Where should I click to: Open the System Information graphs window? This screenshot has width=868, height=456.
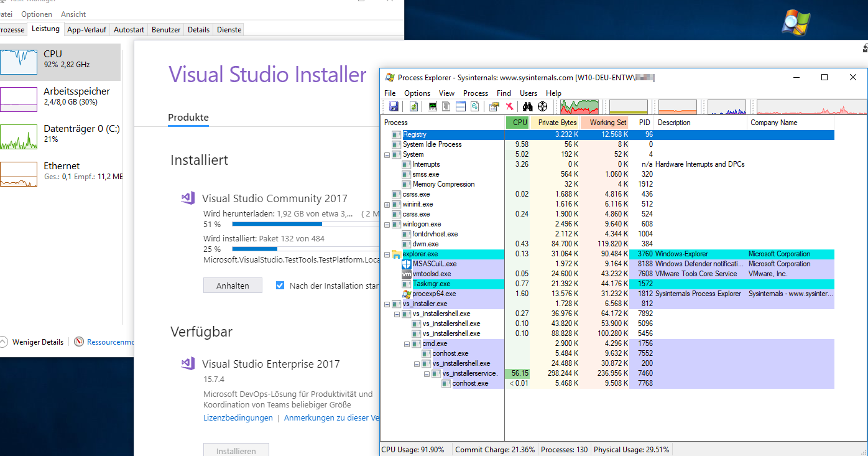pyautogui.click(x=433, y=106)
